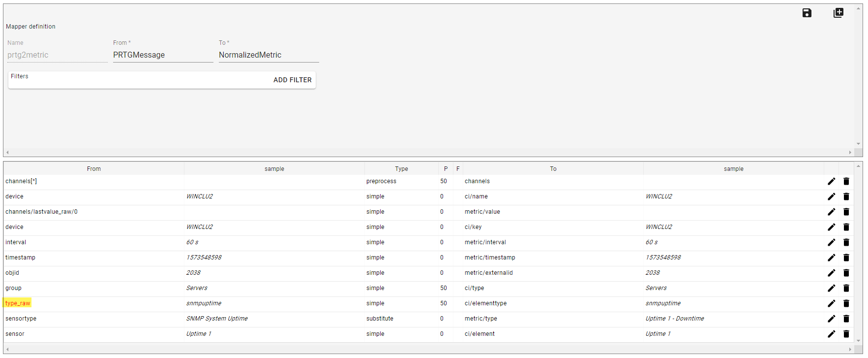Edit the ci/elementtype mapping row

[831, 303]
